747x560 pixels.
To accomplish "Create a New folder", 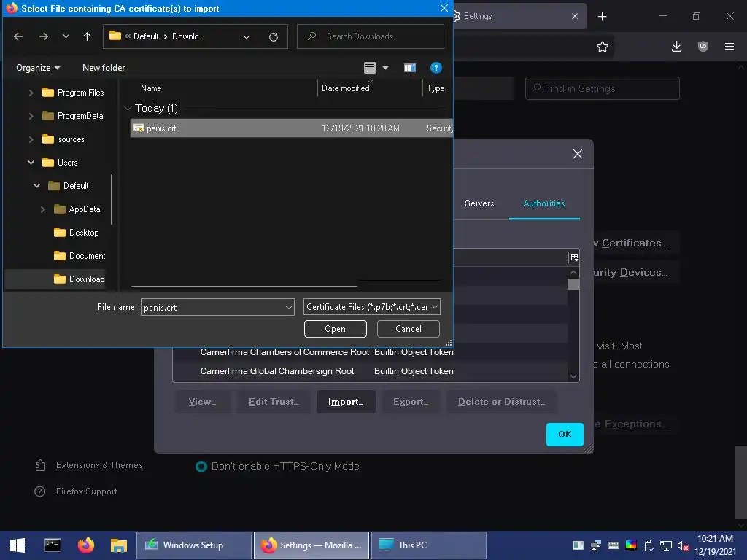I will point(104,68).
